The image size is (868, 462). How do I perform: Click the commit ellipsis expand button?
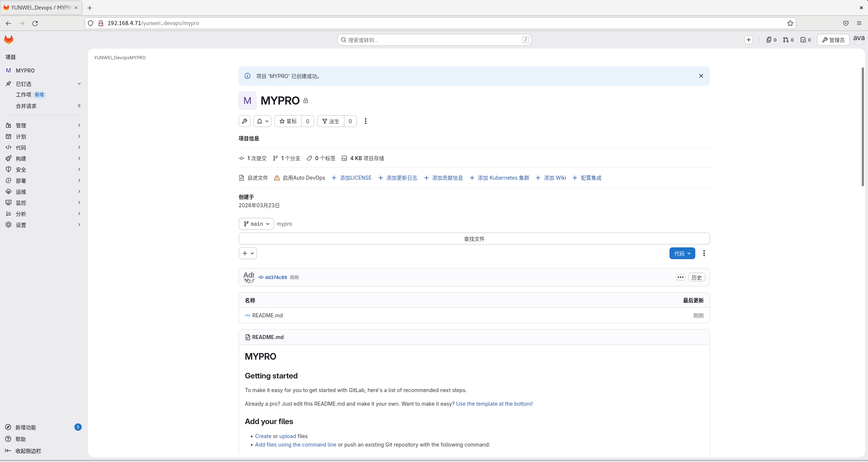[680, 277]
